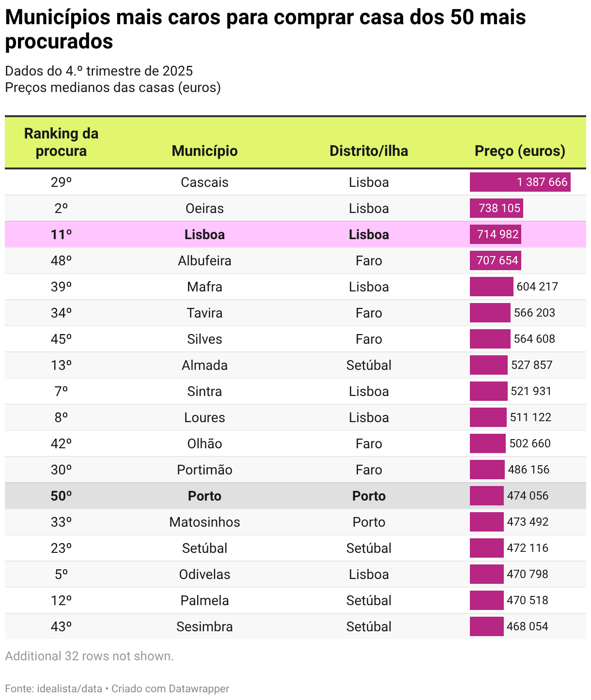Select the Tavira municipality cell

[x=204, y=313]
